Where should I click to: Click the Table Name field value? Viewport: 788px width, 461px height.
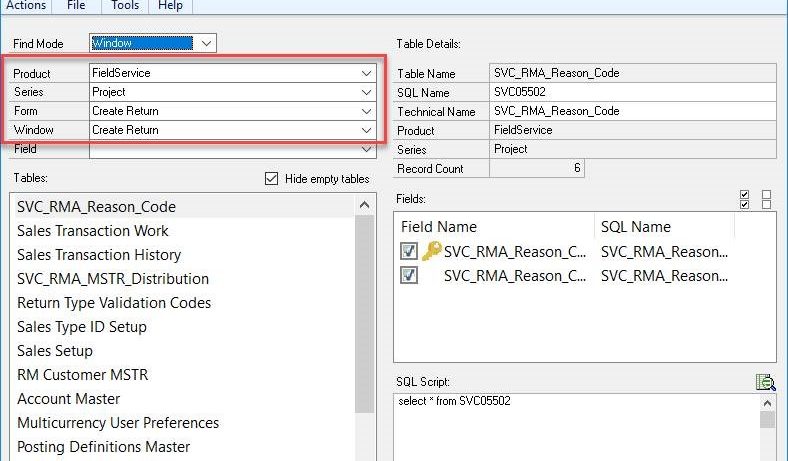coord(632,73)
